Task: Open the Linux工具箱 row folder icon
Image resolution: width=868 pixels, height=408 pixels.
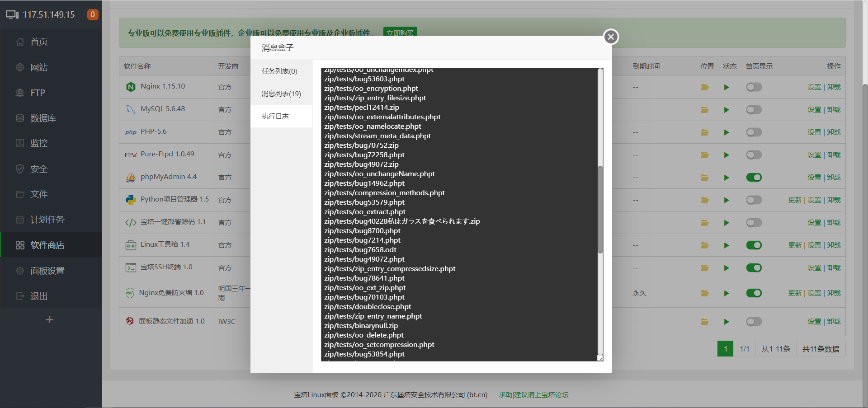Action: (704, 245)
